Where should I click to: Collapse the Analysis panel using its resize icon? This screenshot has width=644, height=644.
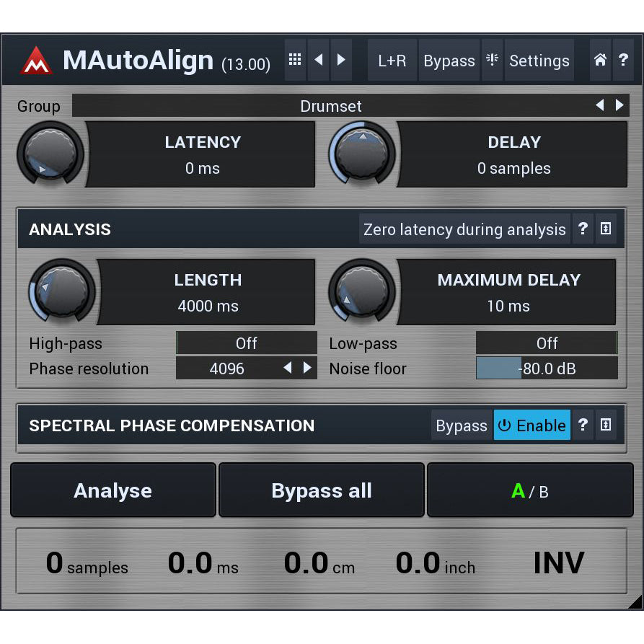pos(606,229)
